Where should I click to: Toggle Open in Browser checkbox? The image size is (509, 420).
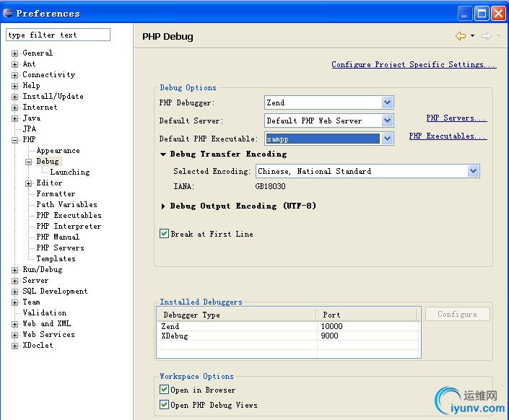coord(165,390)
